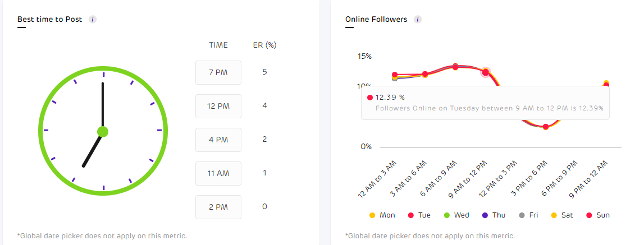
Task: Toggle Tue series in chart legend
Action: click(x=421, y=215)
